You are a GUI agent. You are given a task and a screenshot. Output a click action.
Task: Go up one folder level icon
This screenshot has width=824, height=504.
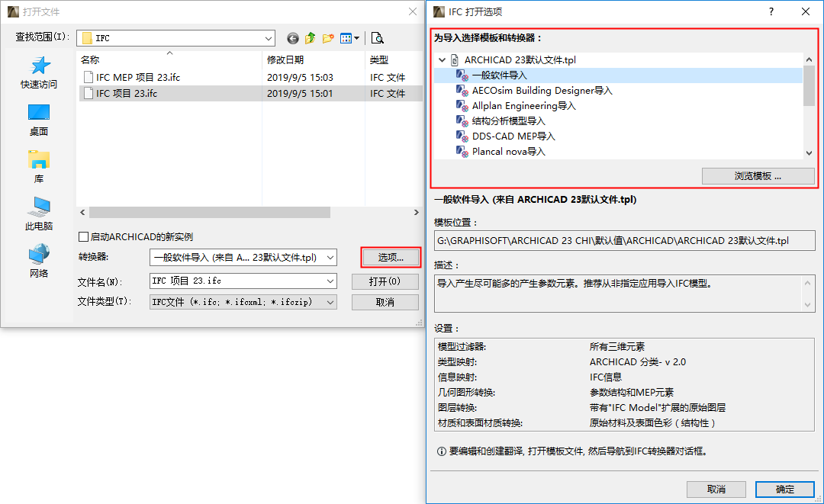click(310, 38)
